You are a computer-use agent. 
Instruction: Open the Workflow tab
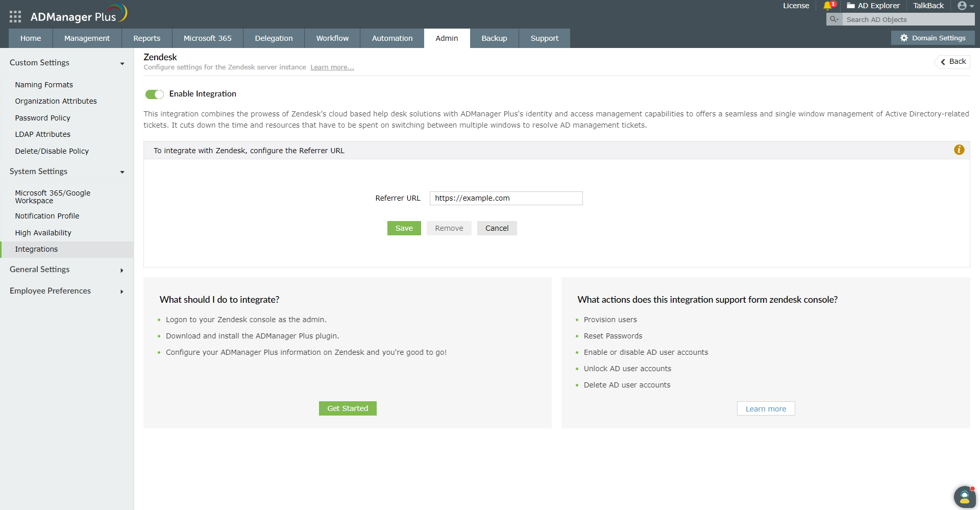pos(332,38)
